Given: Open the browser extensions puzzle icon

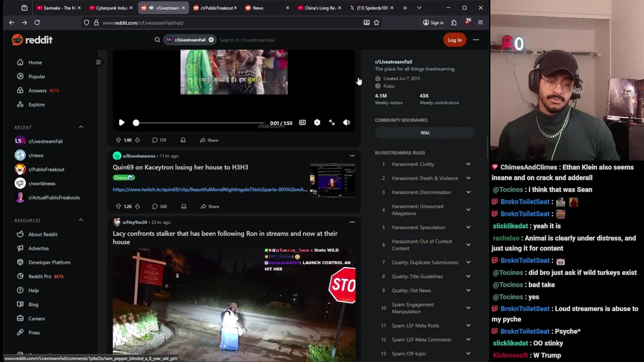Looking at the screenshot, I should point(454,23).
